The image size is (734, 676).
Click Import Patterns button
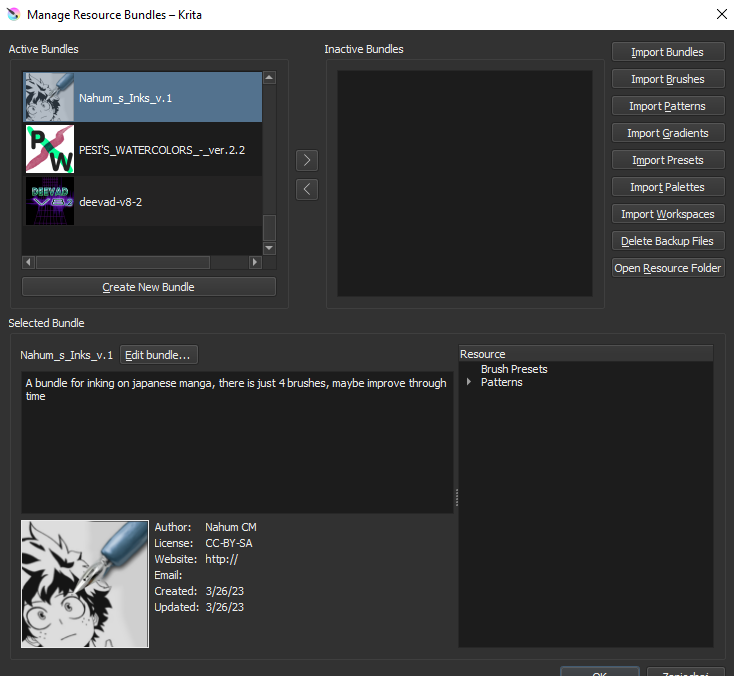(x=668, y=106)
